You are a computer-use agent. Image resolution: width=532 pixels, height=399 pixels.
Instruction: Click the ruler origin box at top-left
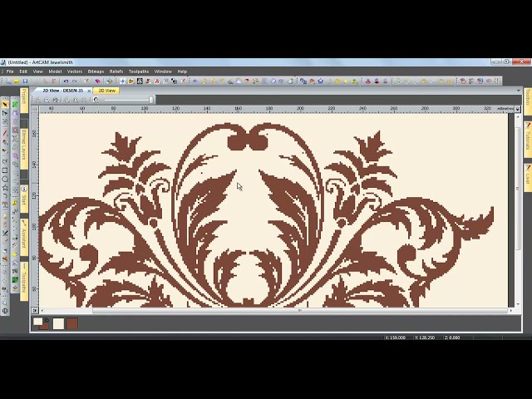point(35,109)
